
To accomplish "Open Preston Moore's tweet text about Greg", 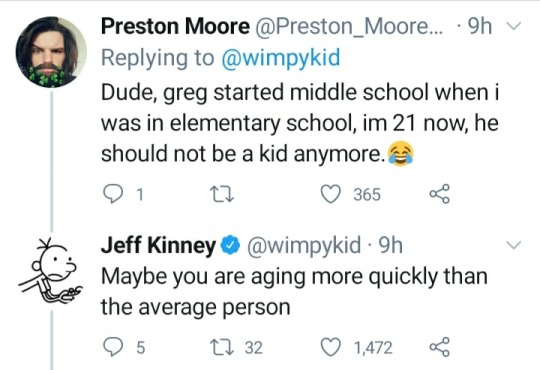I will coord(300,123).
